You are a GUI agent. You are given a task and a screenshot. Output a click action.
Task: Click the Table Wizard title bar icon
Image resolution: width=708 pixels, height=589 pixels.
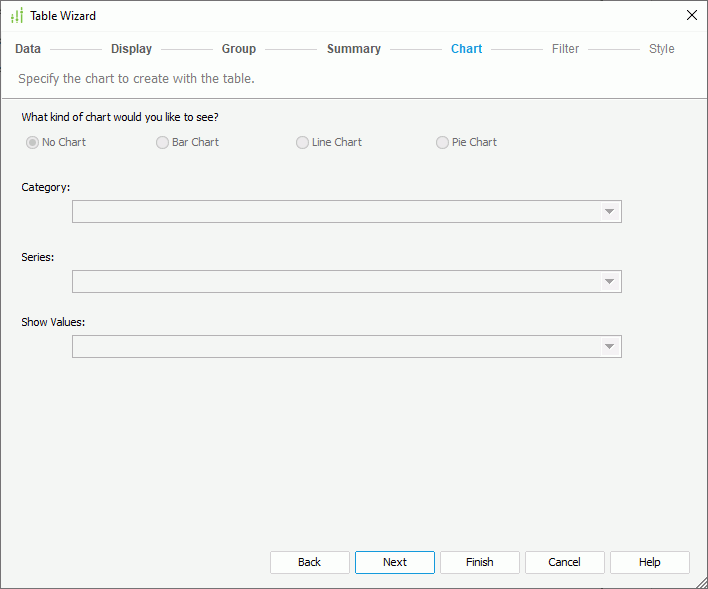(x=16, y=16)
